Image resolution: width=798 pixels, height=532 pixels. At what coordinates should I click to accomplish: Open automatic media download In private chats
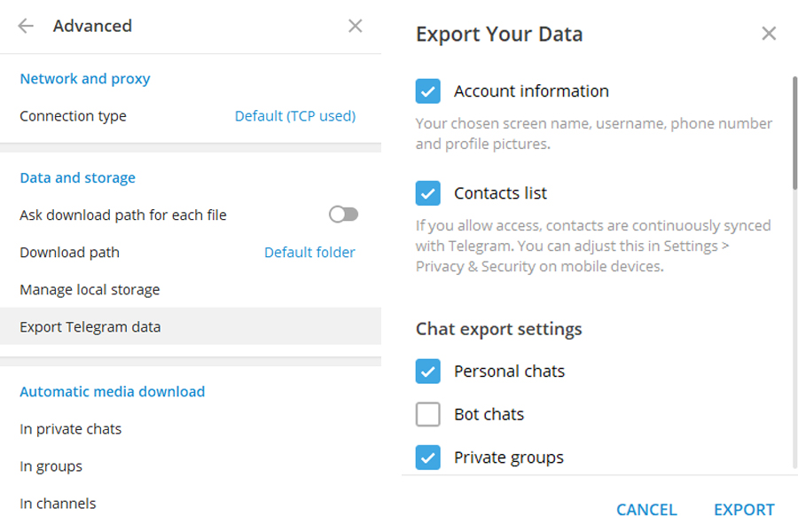71,429
